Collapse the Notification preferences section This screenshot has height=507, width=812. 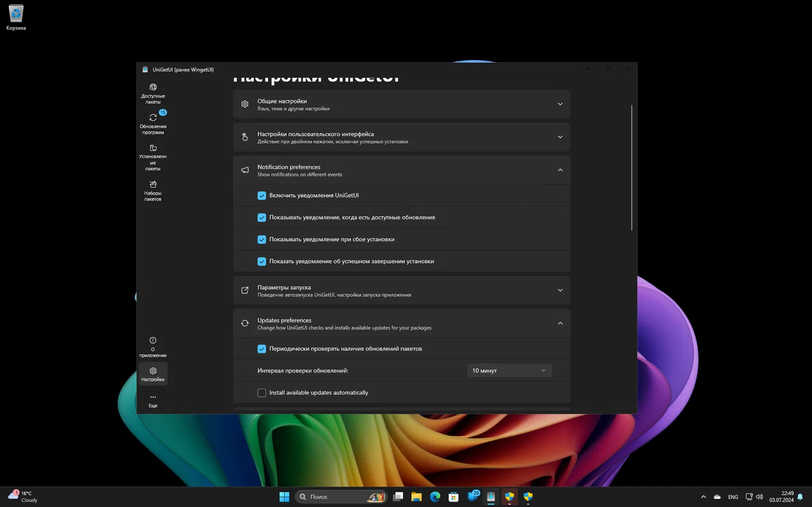(x=402, y=170)
